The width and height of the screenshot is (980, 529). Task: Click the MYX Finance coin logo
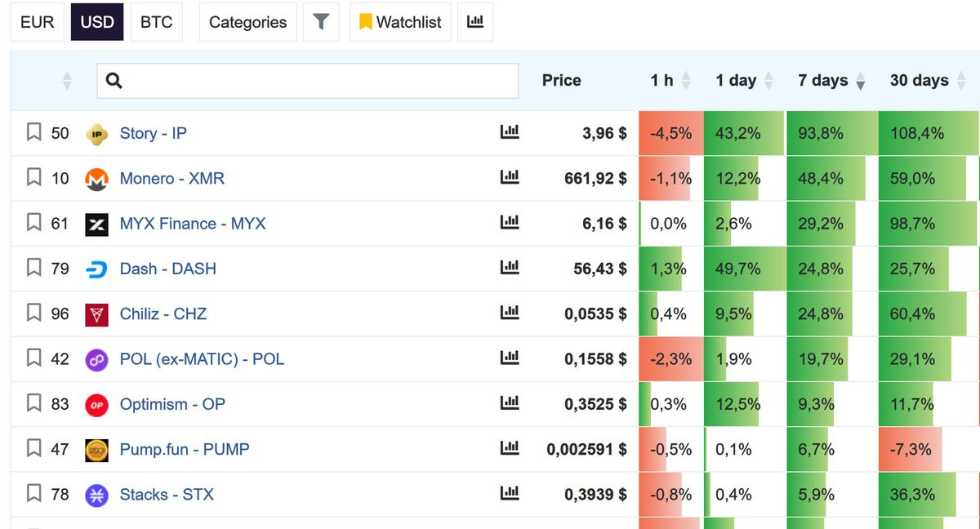[97, 224]
